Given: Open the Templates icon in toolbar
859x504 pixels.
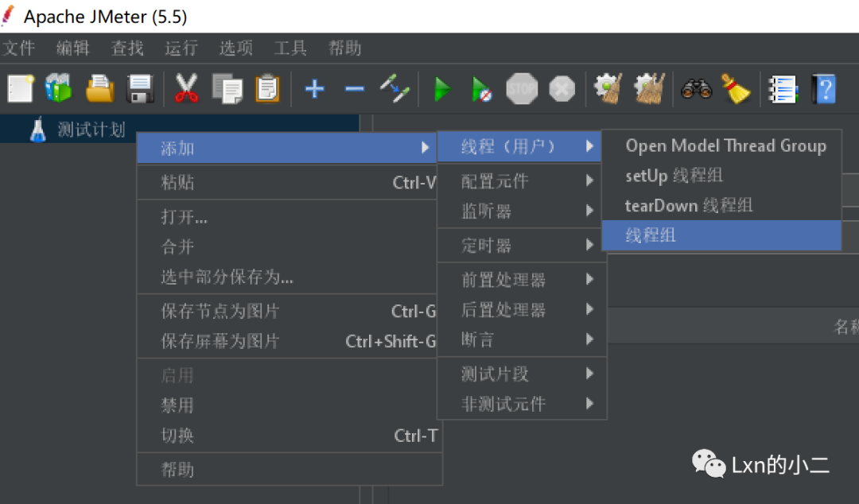Looking at the screenshot, I should (x=59, y=88).
